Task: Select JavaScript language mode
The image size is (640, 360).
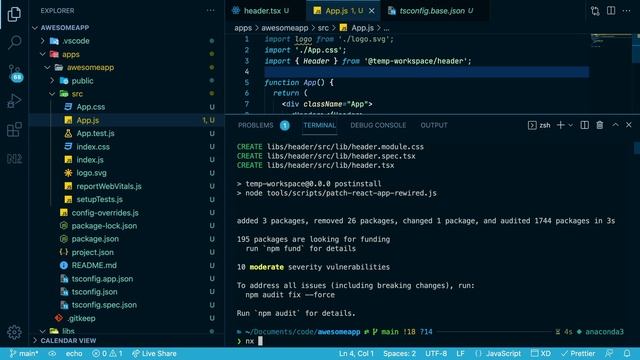Action: pyautogui.click(x=498, y=353)
